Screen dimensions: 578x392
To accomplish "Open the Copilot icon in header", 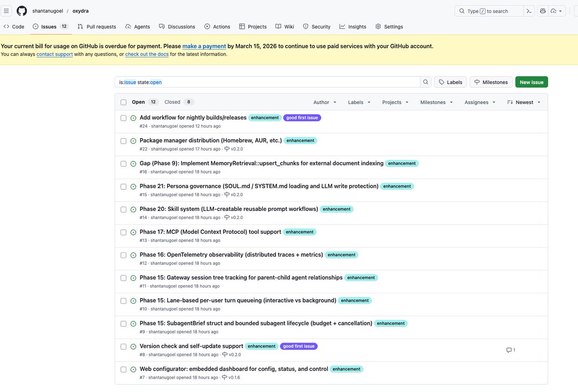I will pos(543,11).
